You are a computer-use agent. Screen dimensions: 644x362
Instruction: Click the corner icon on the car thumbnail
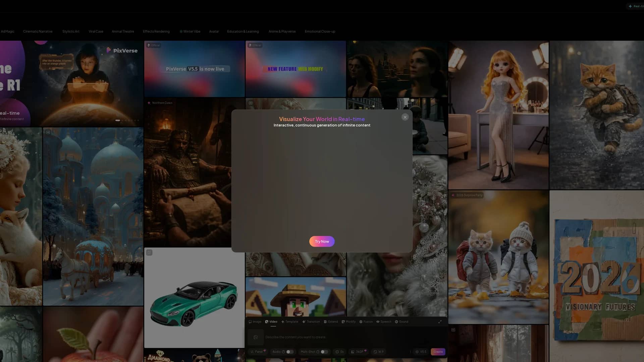tap(149, 252)
